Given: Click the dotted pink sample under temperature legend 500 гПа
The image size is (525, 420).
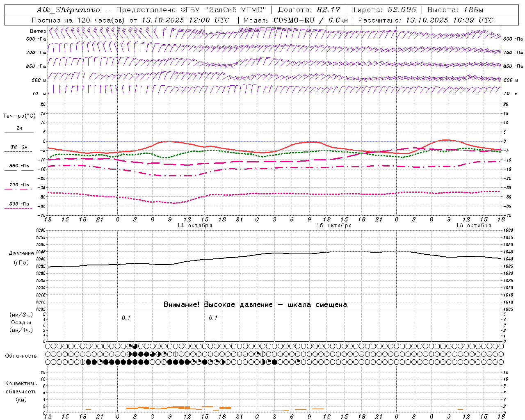Looking at the screenshot, I should click(x=19, y=208).
